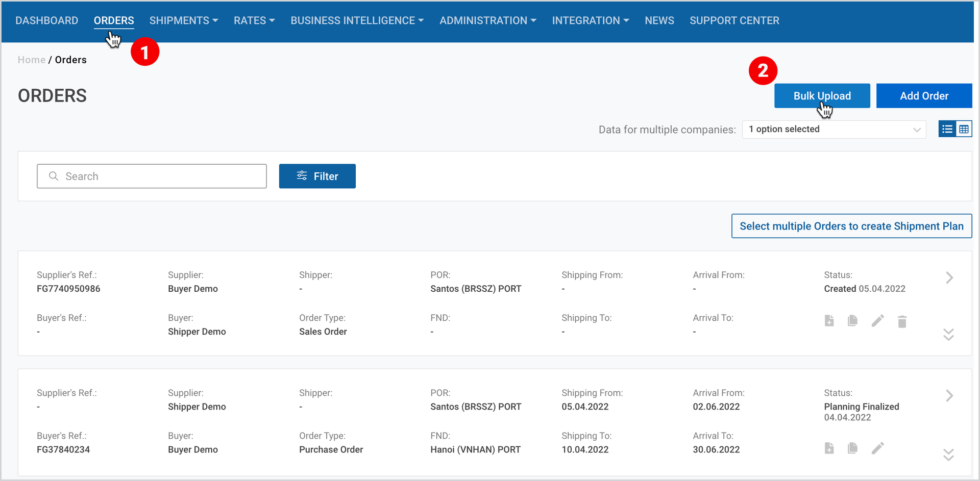980x481 pixels.
Task: Expand double-chevron on order FG7740950986 card
Action: click(948, 335)
